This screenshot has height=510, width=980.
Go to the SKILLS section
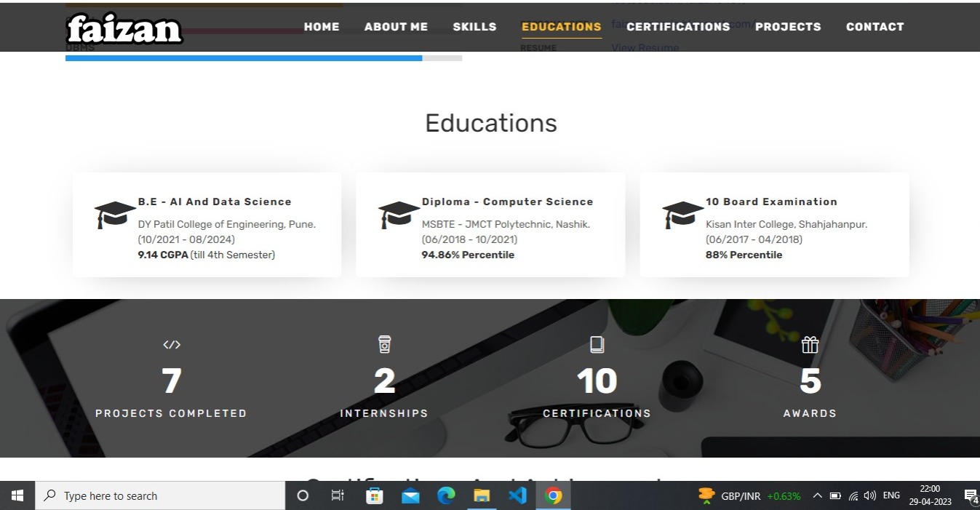474,26
